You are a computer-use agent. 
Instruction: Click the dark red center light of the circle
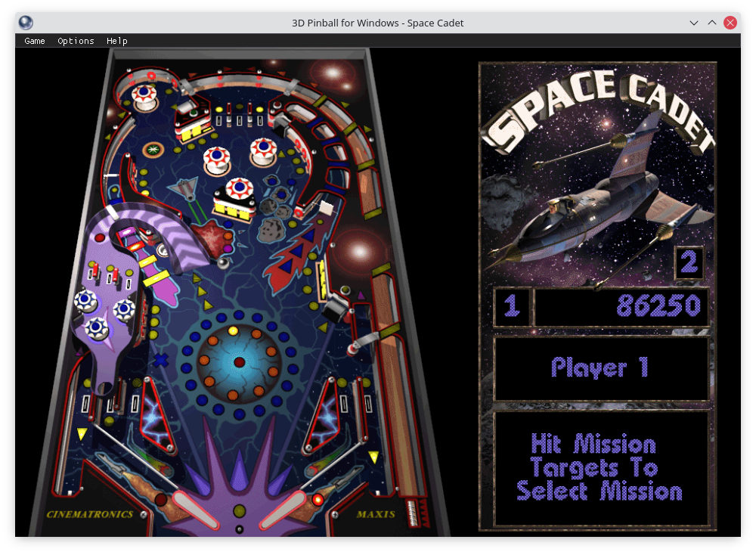[x=239, y=361]
